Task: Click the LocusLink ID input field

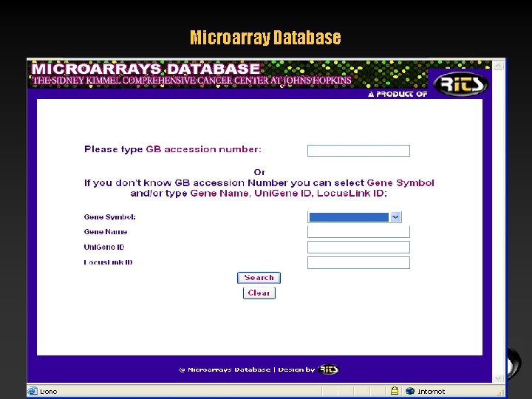Action: (x=358, y=262)
